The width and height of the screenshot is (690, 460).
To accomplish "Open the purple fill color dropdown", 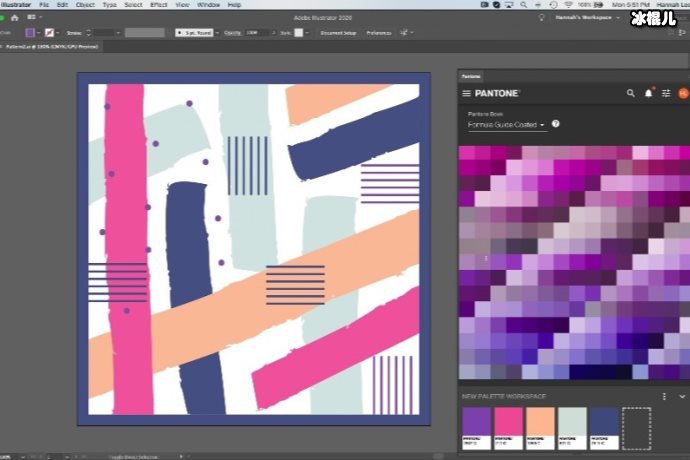I will pos(40,32).
